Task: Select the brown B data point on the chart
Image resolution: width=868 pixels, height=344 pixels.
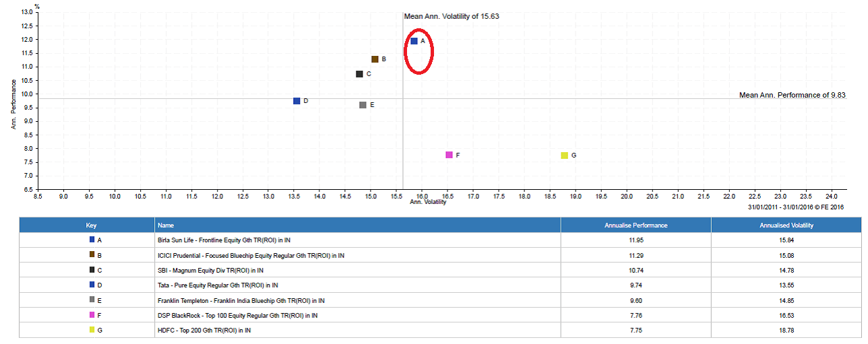Action: [375, 59]
